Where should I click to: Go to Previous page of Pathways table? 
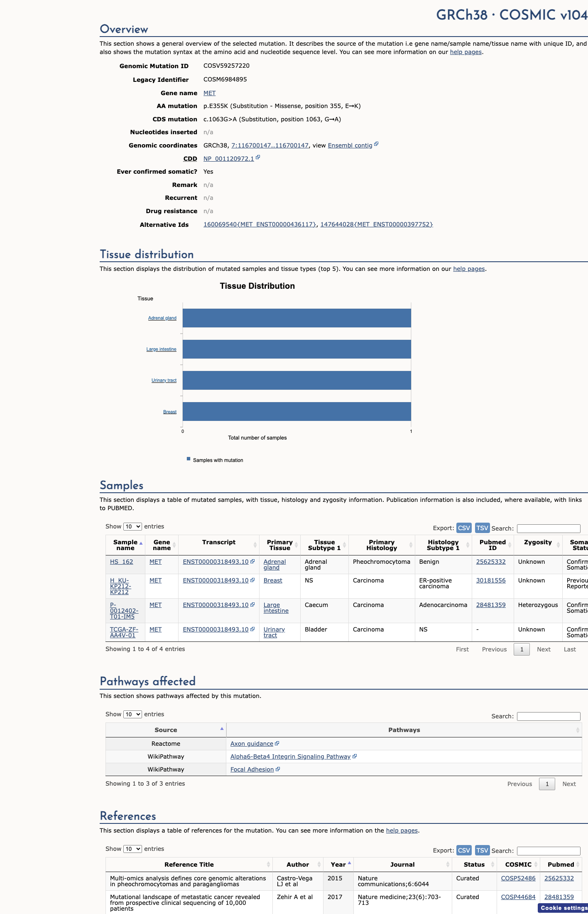[x=519, y=784]
